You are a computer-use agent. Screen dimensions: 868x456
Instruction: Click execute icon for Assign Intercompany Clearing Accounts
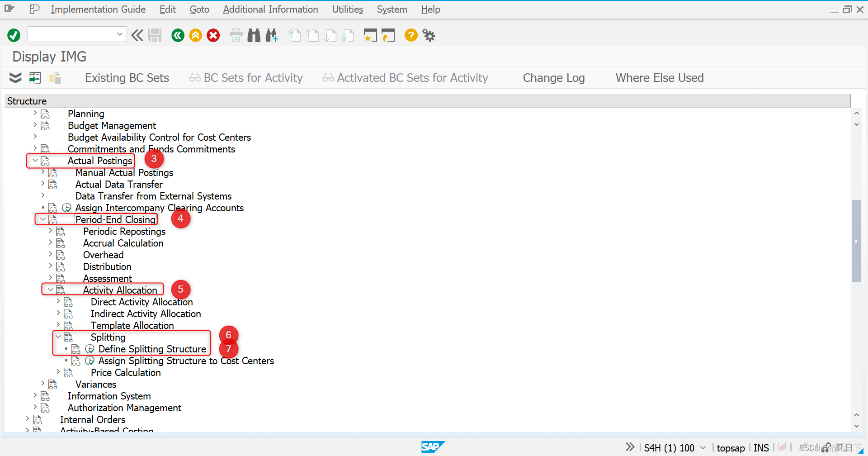pyautogui.click(x=67, y=208)
